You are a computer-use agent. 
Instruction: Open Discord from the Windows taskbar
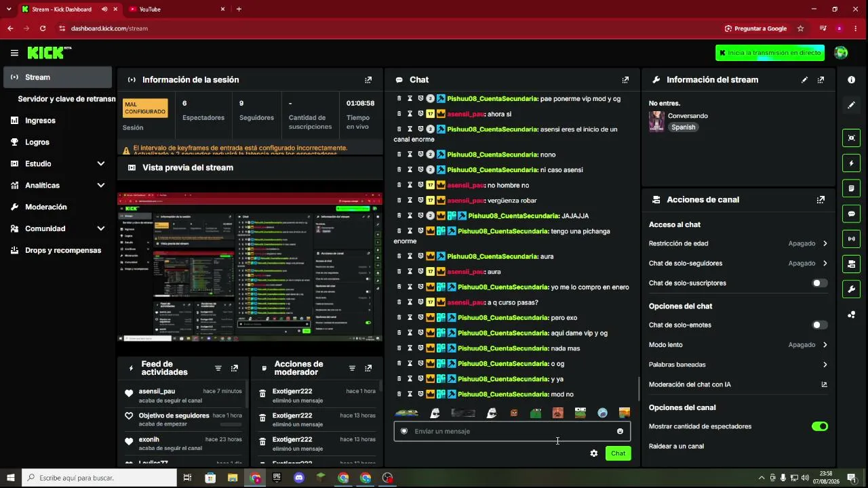299,478
